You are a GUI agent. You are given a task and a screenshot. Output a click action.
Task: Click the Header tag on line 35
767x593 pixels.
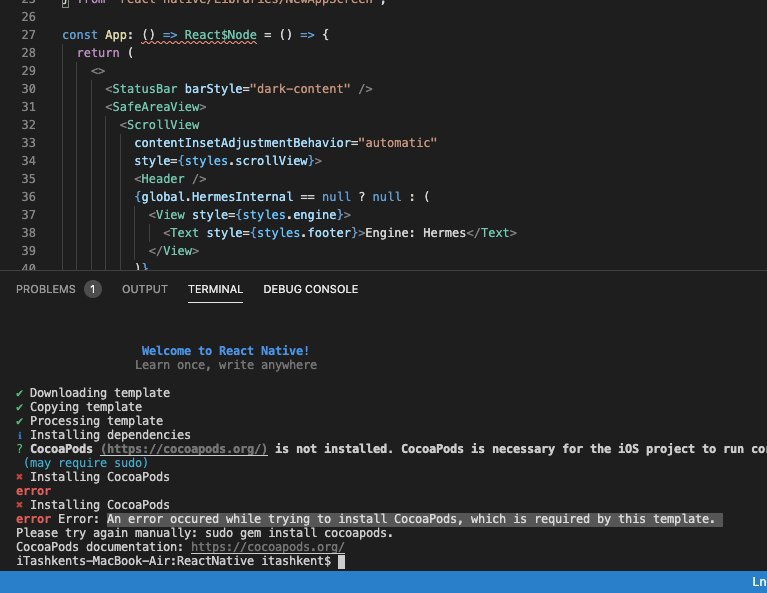tap(170, 179)
